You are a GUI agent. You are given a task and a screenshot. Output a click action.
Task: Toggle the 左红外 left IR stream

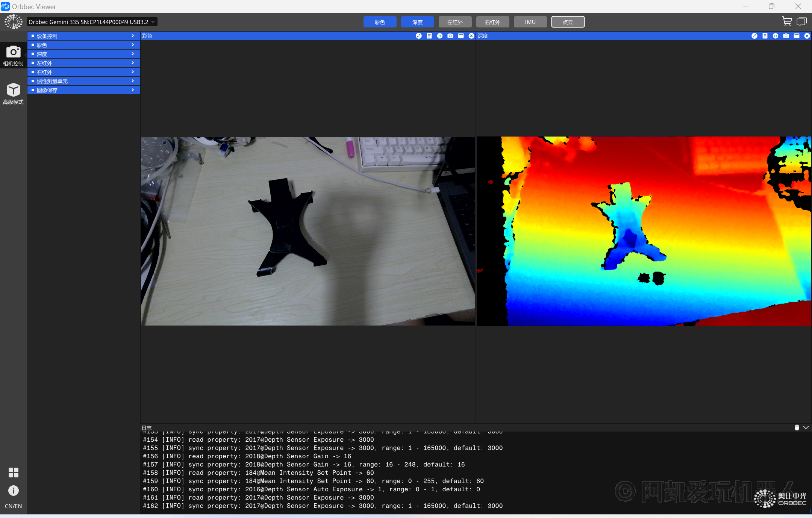455,22
